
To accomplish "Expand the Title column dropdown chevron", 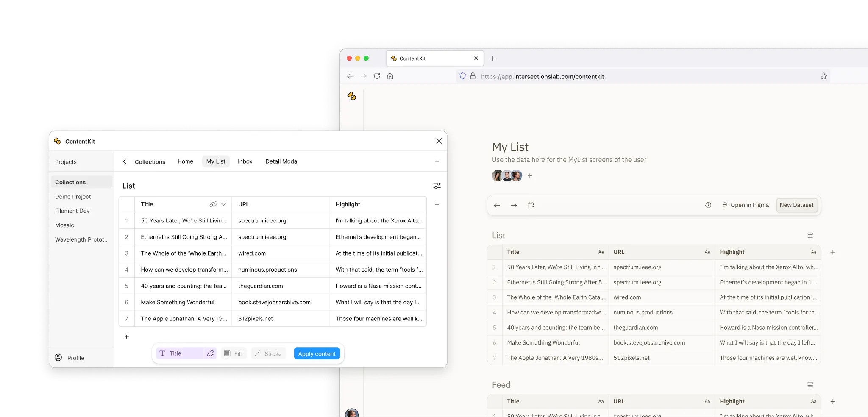I will pyautogui.click(x=224, y=204).
